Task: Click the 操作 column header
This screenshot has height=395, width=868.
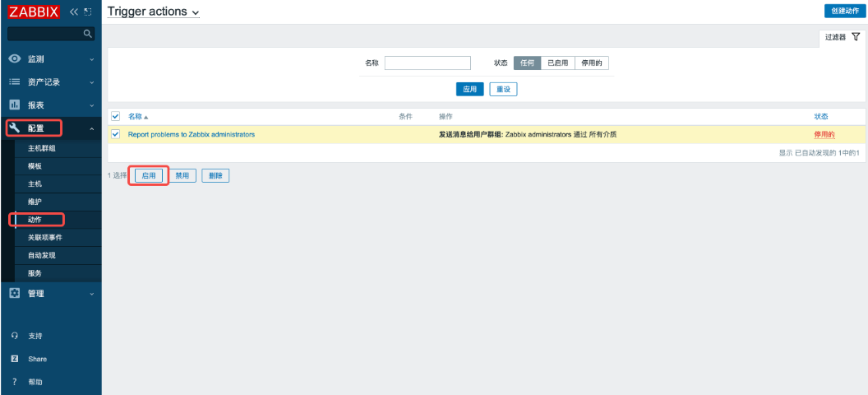Action: [x=446, y=116]
